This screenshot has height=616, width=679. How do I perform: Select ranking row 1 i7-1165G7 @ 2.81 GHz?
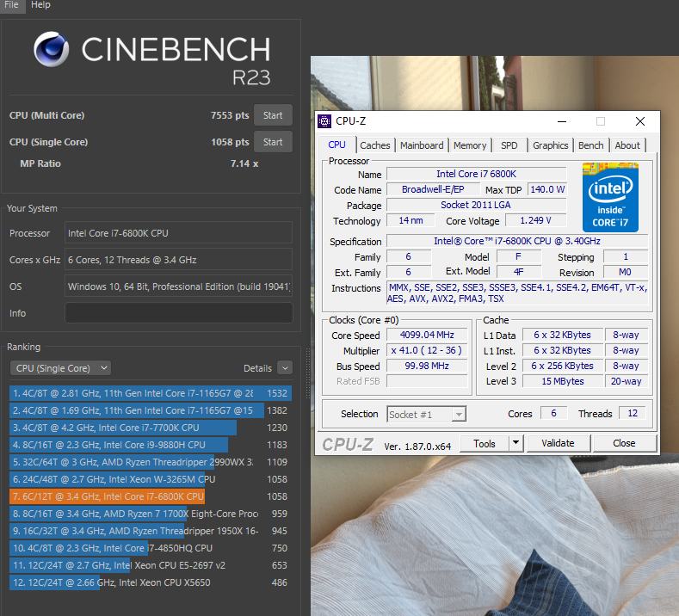[x=151, y=393]
